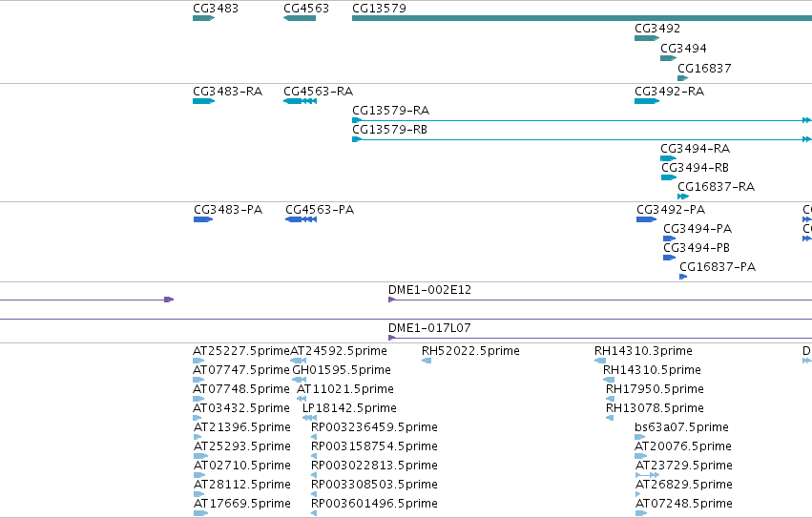The height and width of the screenshot is (518, 812).
Task: Select the CG3492-PA protein glyph
Action: (x=646, y=219)
